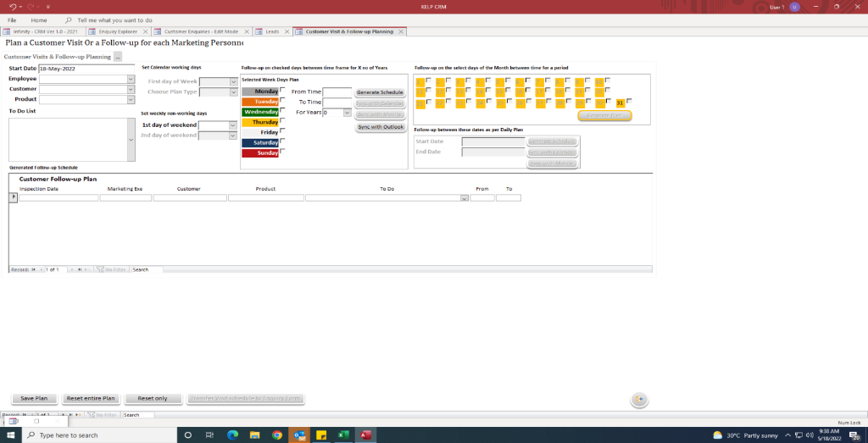Image resolution: width=868 pixels, height=443 pixels.
Task: Open Excel from the taskbar
Action: [x=343, y=435]
